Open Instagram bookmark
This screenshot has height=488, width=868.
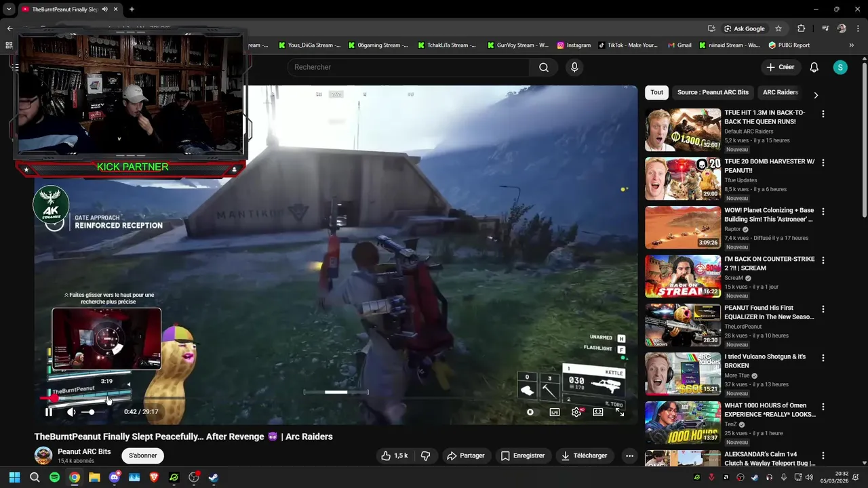[574, 45]
